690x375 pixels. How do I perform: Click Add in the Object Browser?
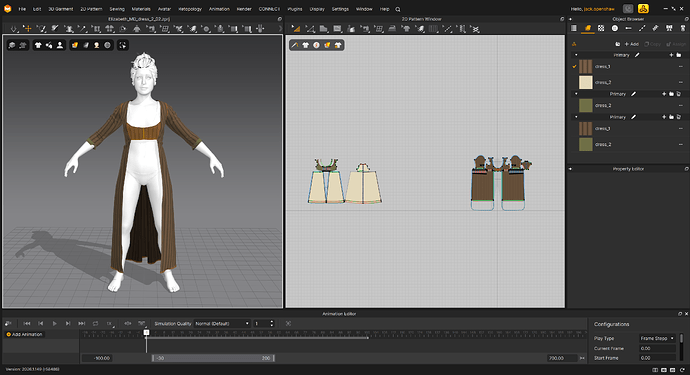[x=632, y=44]
